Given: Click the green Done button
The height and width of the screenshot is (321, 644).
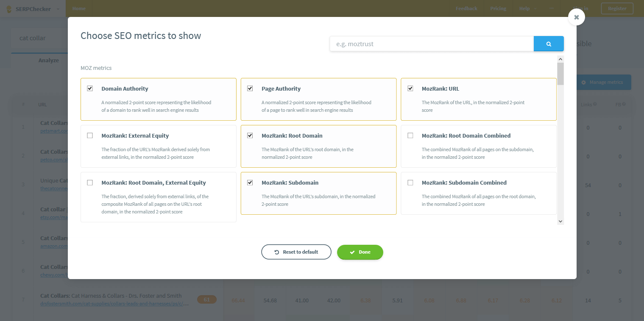Looking at the screenshot, I should tap(360, 252).
